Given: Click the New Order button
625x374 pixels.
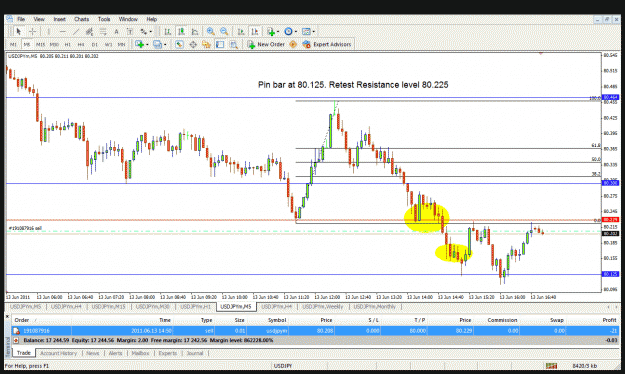Looking at the screenshot, I should click(266, 44).
